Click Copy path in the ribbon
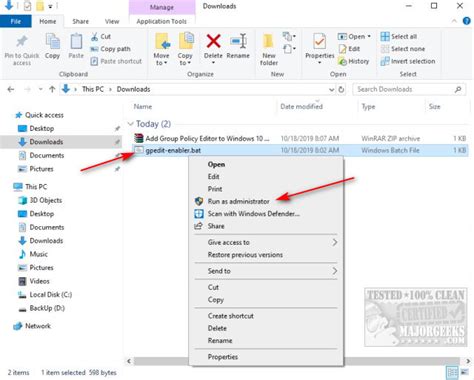The height and width of the screenshot is (380, 474). click(110, 49)
